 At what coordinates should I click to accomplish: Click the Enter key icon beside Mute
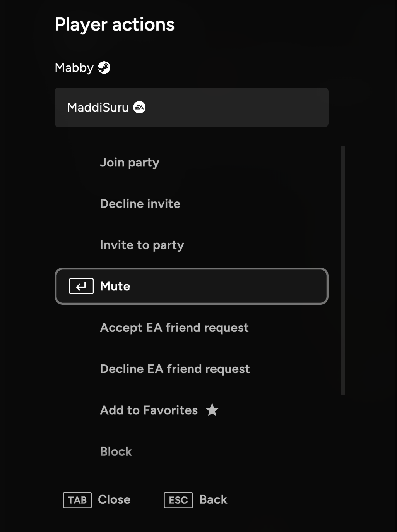coord(81,286)
